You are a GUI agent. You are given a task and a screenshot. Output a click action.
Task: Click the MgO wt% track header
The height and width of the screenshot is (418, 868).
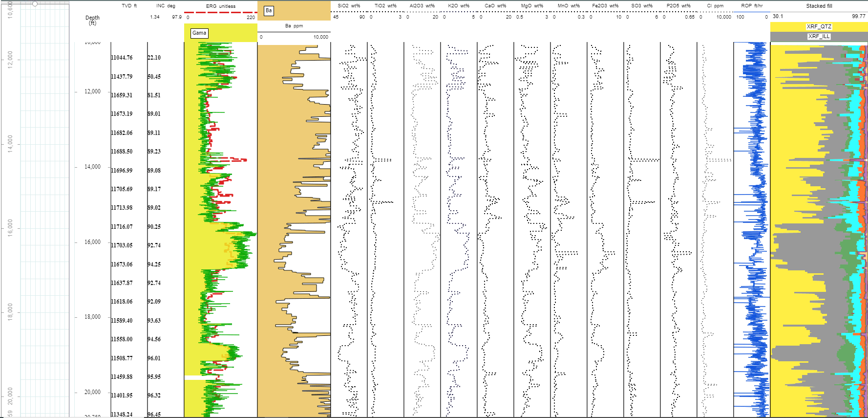click(x=532, y=6)
